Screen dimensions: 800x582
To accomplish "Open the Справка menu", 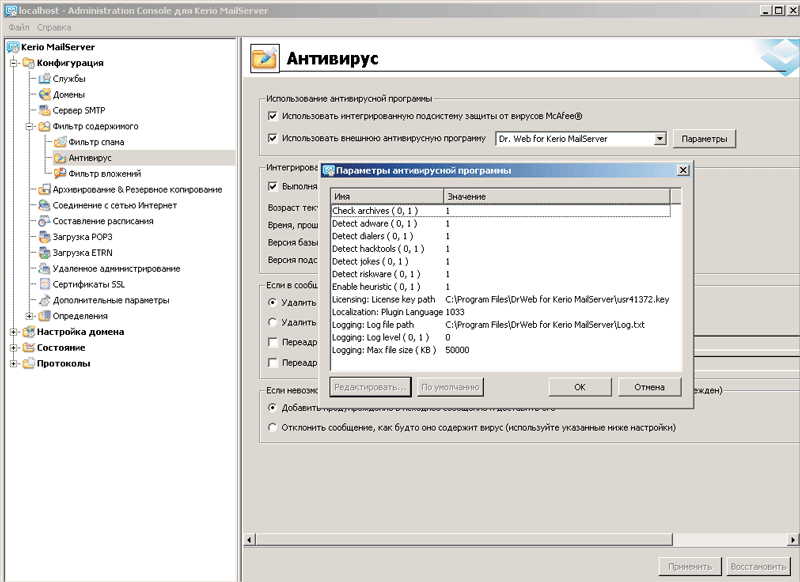I will pyautogui.click(x=54, y=26).
